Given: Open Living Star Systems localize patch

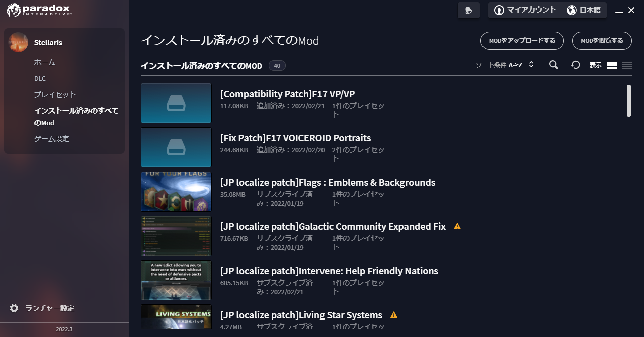Looking at the screenshot, I should coord(301,315).
